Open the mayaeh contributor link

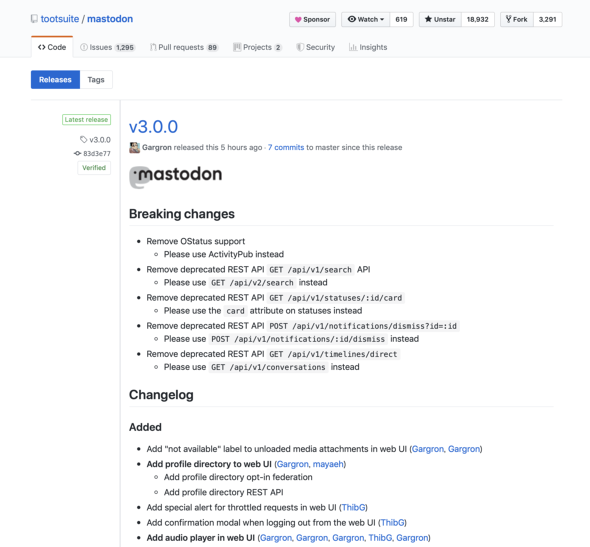pyautogui.click(x=328, y=464)
